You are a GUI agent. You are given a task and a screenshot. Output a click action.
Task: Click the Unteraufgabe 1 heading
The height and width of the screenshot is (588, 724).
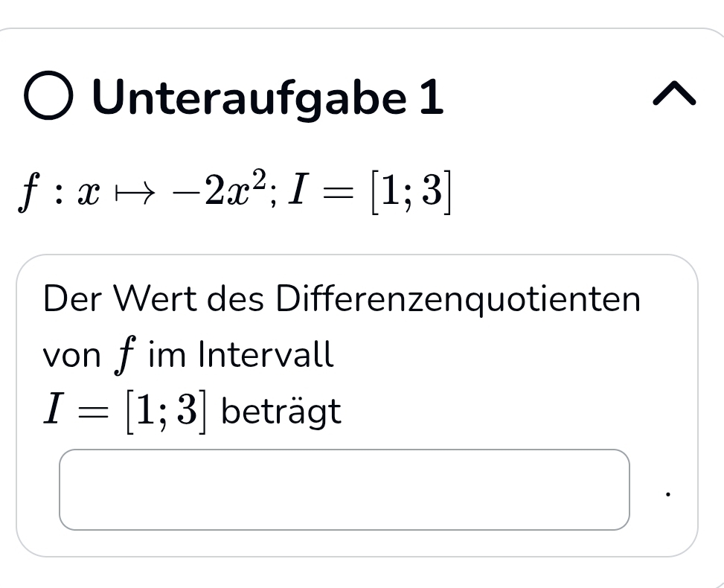[268, 98]
